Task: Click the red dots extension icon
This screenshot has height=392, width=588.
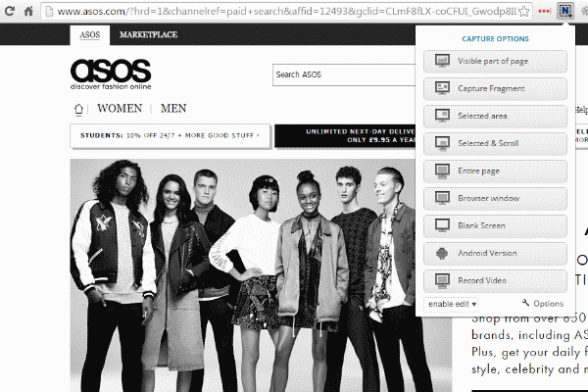Action: 544,11
